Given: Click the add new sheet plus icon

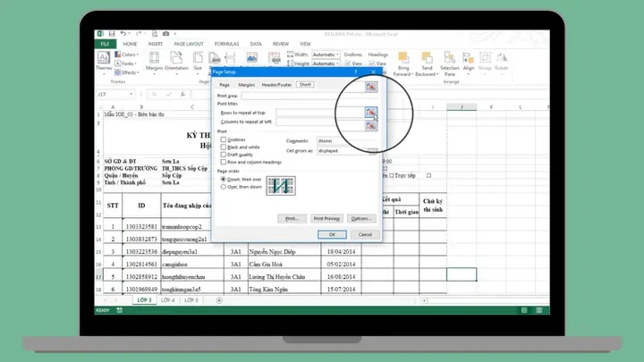Looking at the screenshot, I should coord(219,300).
